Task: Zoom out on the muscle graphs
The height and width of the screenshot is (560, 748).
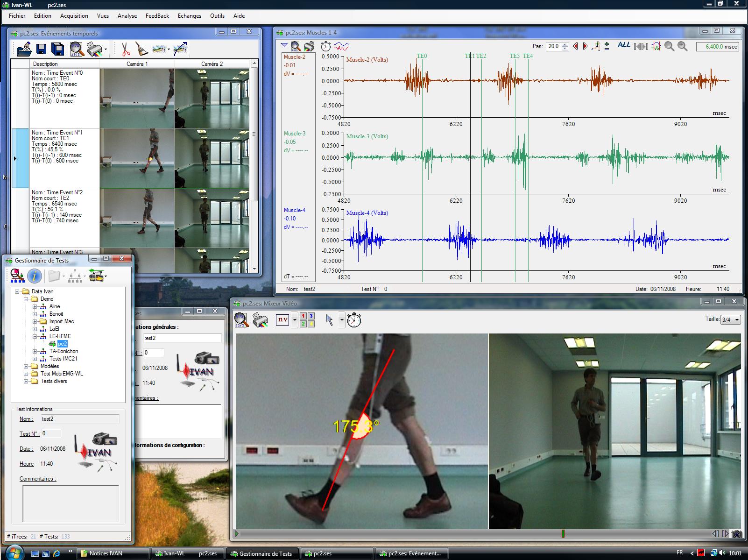Action: 669,46
